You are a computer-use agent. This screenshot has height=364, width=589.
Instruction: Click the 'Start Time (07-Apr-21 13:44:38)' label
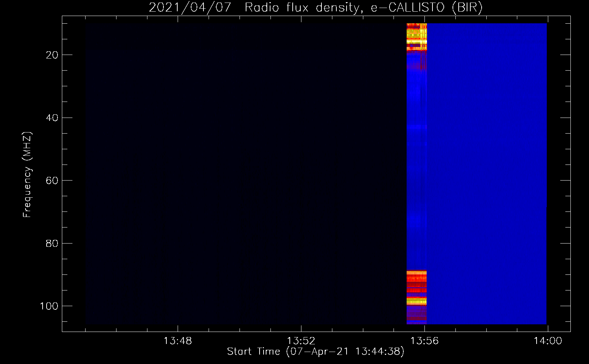tap(316, 352)
